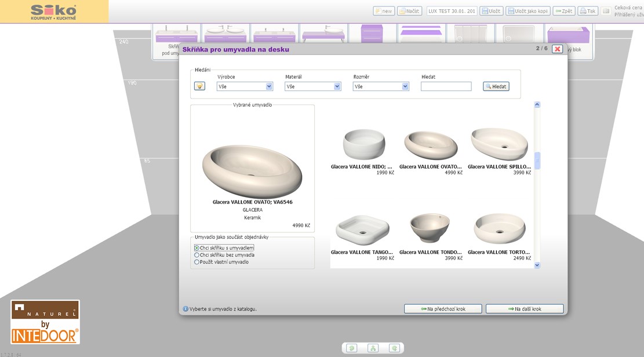Screen dimensions: 644x357
Task: Select the single-basin countertop table icon
Action: (323, 34)
